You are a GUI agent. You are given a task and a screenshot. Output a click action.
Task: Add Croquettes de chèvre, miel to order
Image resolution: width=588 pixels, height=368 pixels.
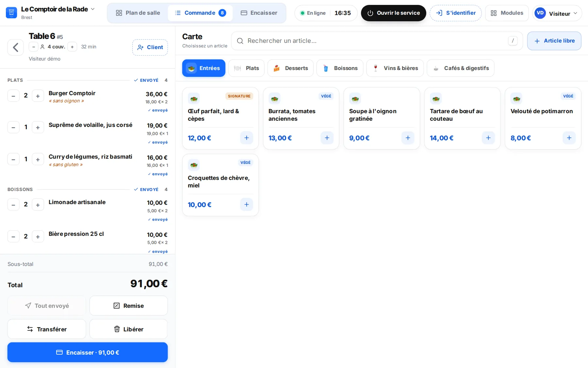pyautogui.click(x=247, y=204)
